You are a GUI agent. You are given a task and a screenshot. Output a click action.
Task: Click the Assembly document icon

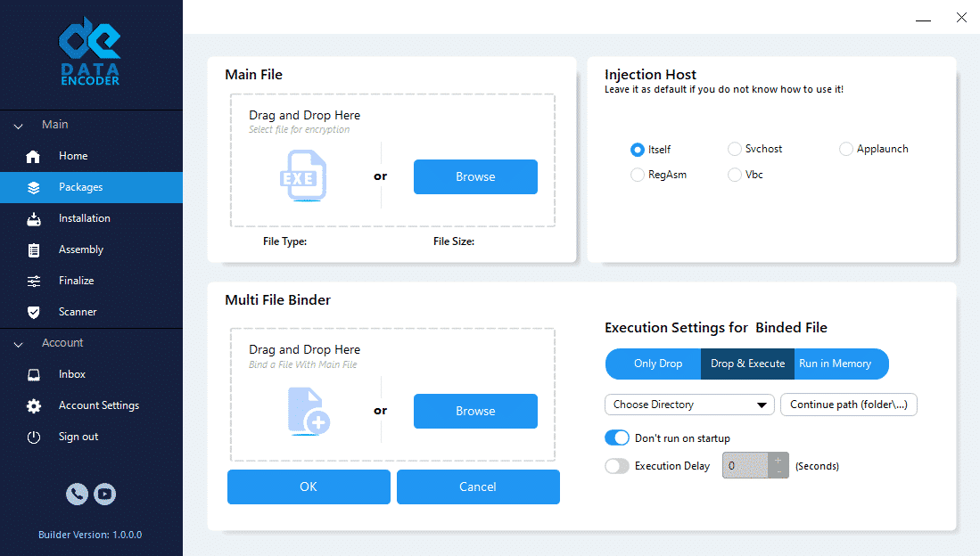34,249
